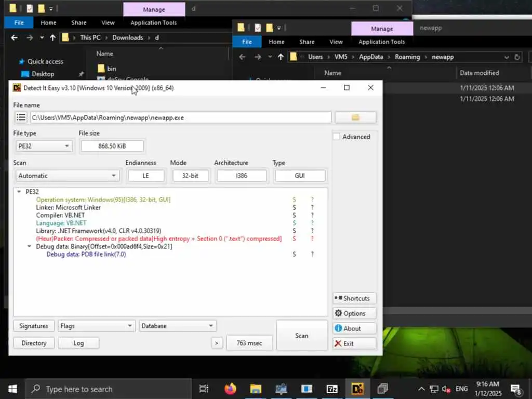Click the > button beside scan time
Screen dimensions: 532x399
coord(217,343)
